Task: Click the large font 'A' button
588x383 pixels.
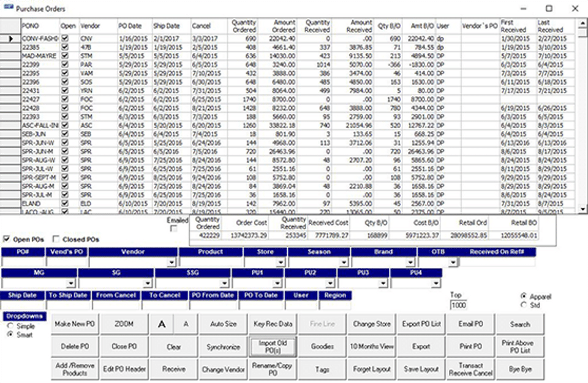Action: [x=162, y=324]
